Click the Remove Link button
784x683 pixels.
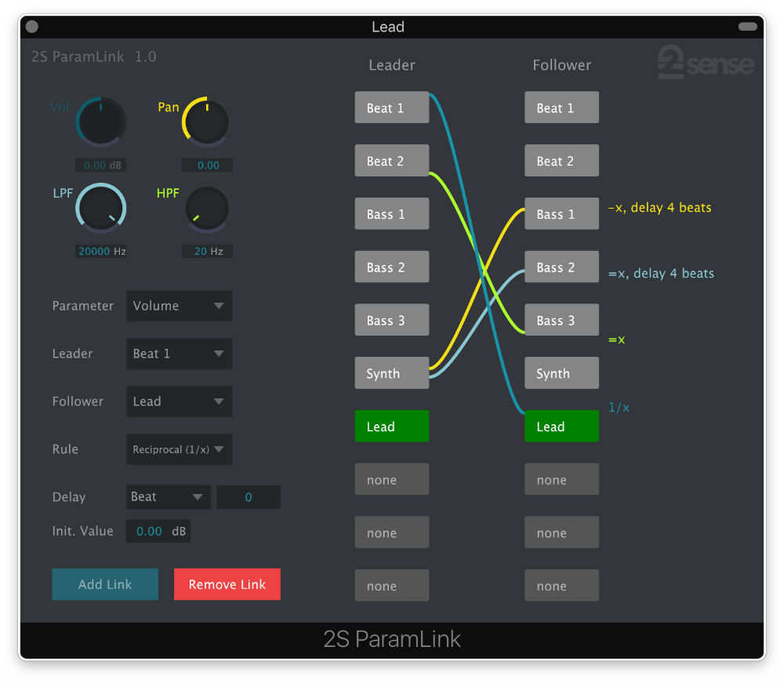pyautogui.click(x=227, y=584)
